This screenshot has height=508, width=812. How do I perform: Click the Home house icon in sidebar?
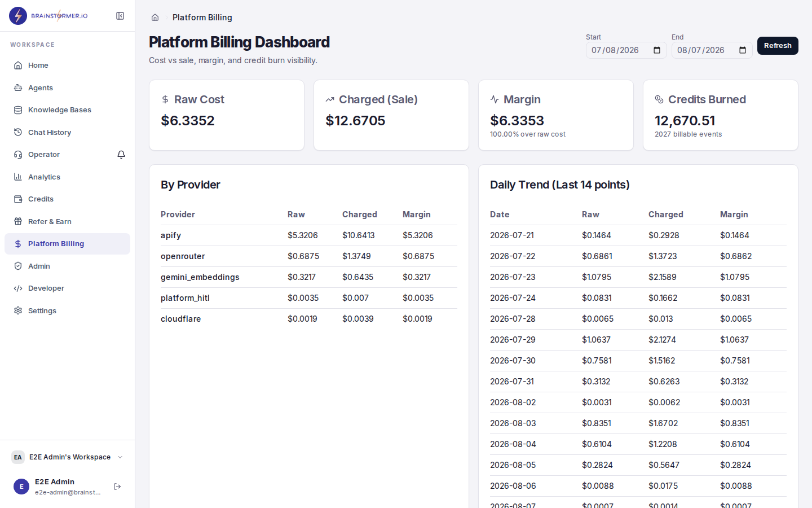18,65
